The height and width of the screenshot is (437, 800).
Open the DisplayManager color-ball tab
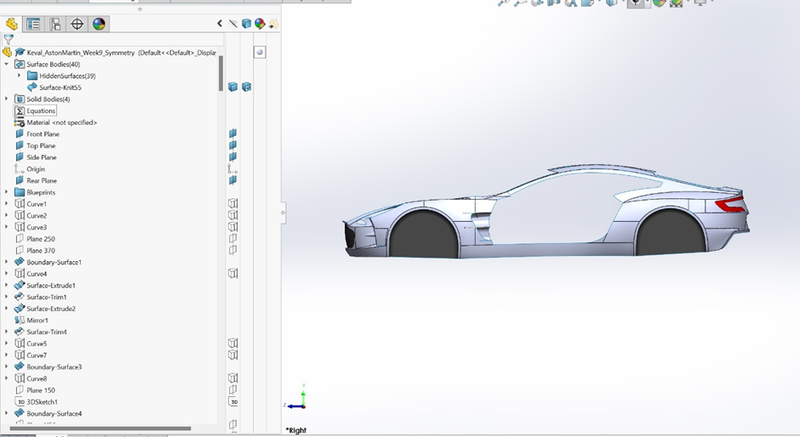pyautogui.click(x=99, y=24)
